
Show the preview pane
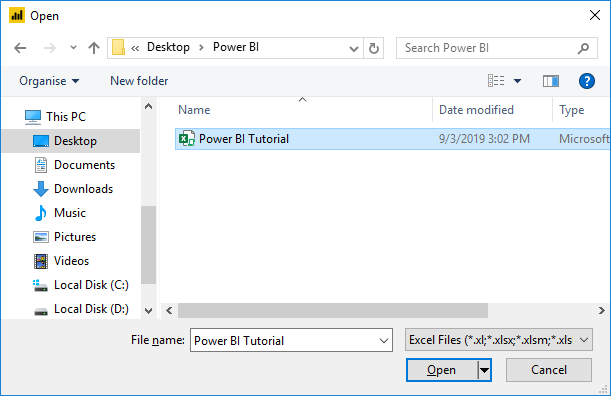click(x=551, y=81)
